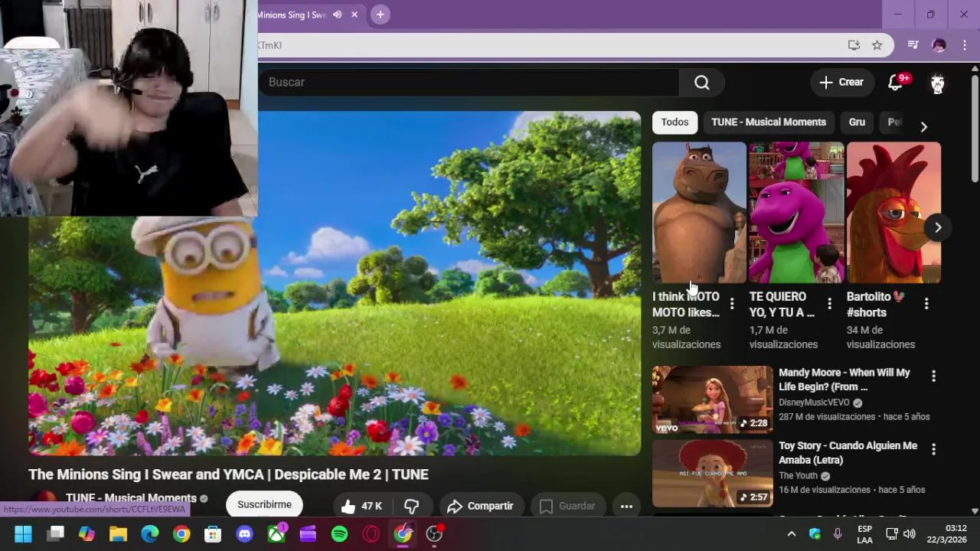This screenshot has width=980, height=551.
Task: Dislike the Minions video
Action: click(411, 506)
